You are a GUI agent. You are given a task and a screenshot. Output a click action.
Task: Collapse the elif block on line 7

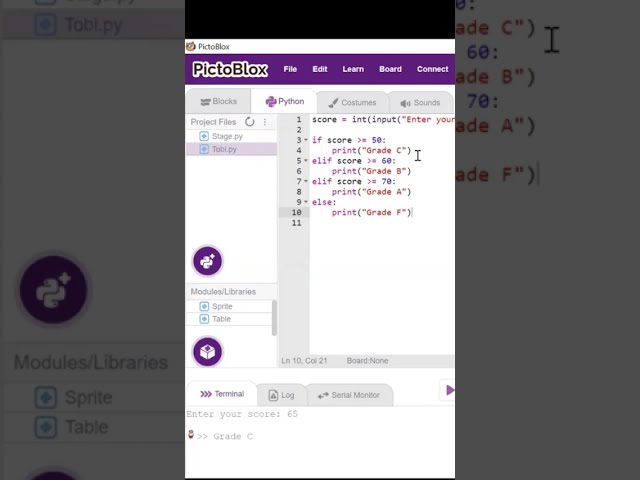(x=306, y=181)
